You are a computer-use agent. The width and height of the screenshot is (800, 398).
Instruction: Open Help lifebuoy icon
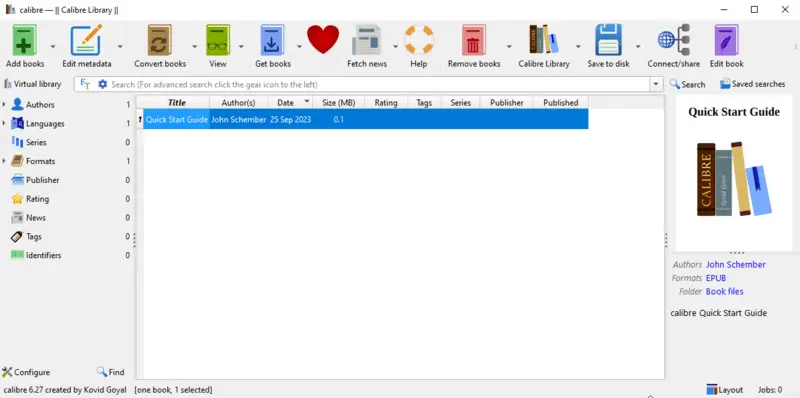(x=419, y=40)
